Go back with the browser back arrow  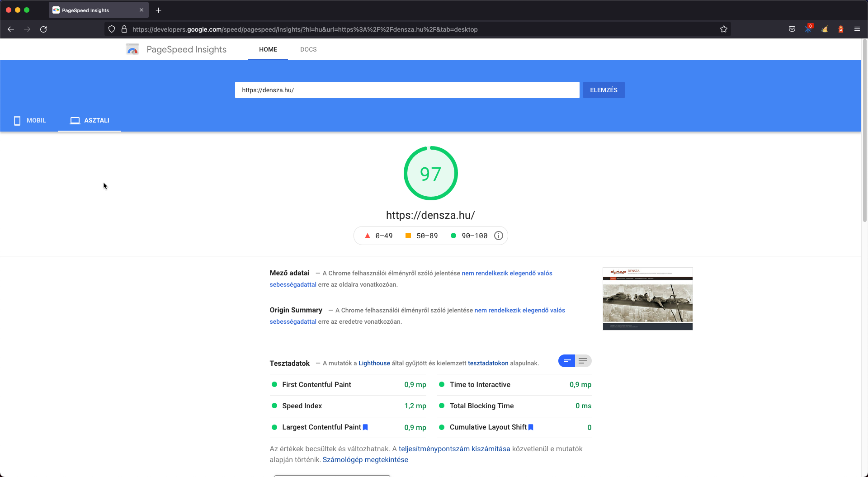coord(11,29)
